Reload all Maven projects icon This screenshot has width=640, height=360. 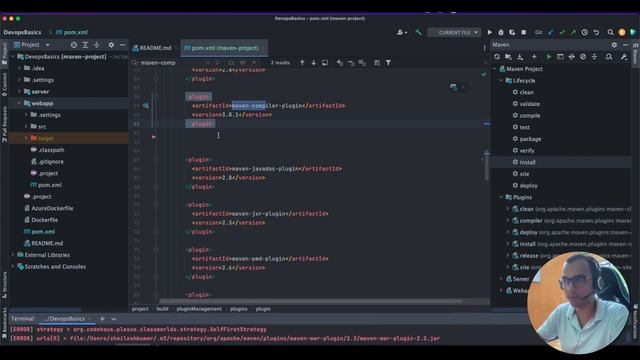(497, 57)
